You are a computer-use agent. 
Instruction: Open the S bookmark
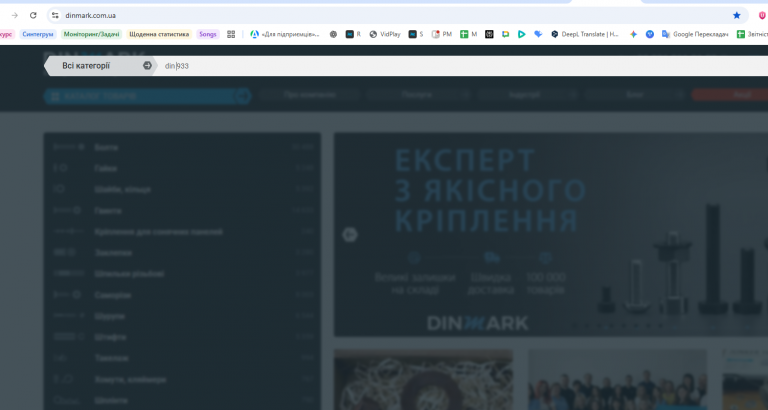coord(416,34)
